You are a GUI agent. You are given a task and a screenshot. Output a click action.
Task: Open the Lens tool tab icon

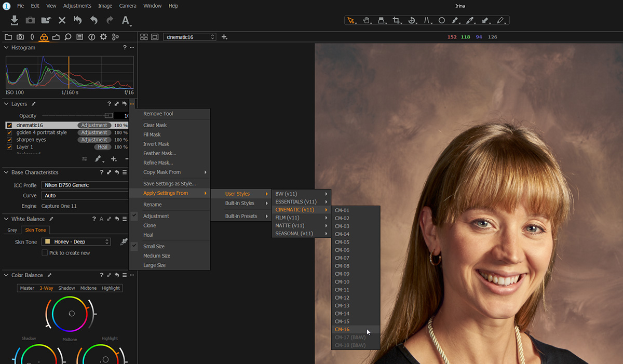click(32, 37)
